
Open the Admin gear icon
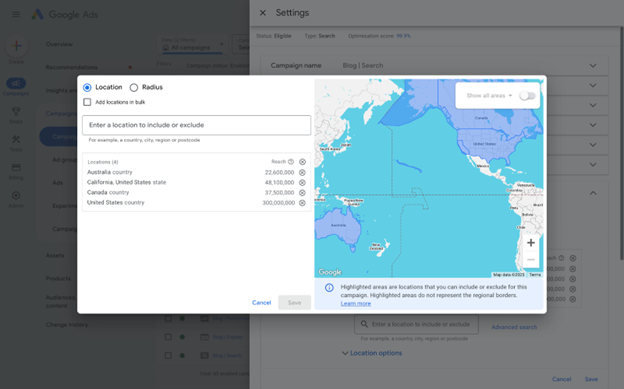[16, 195]
